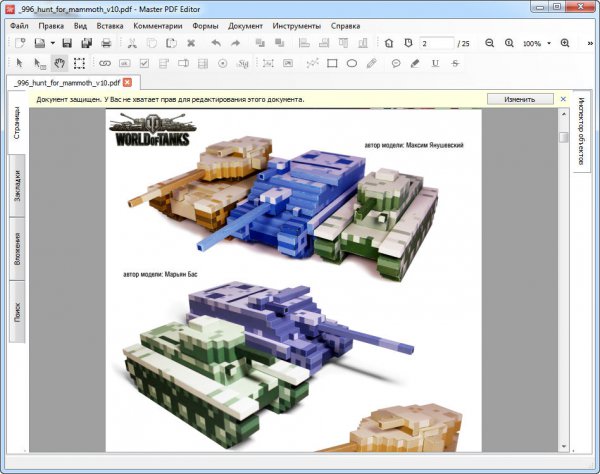Expand the toolbar overflow chevron
The width and height of the screenshot is (600, 474).
590,43
